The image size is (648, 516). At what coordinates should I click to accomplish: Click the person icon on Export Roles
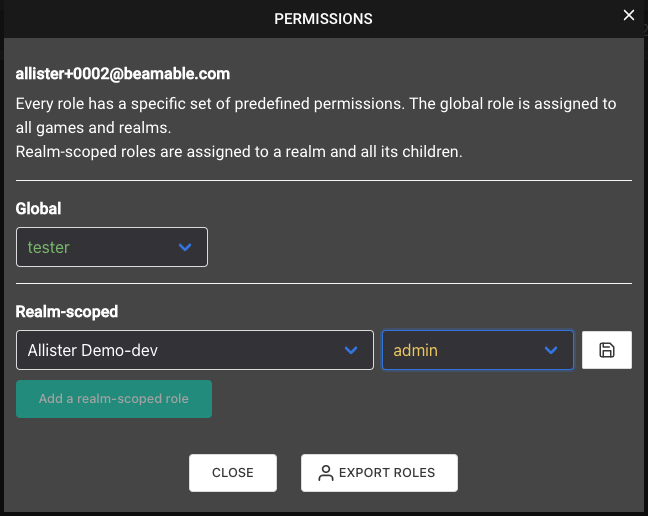(x=326, y=473)
